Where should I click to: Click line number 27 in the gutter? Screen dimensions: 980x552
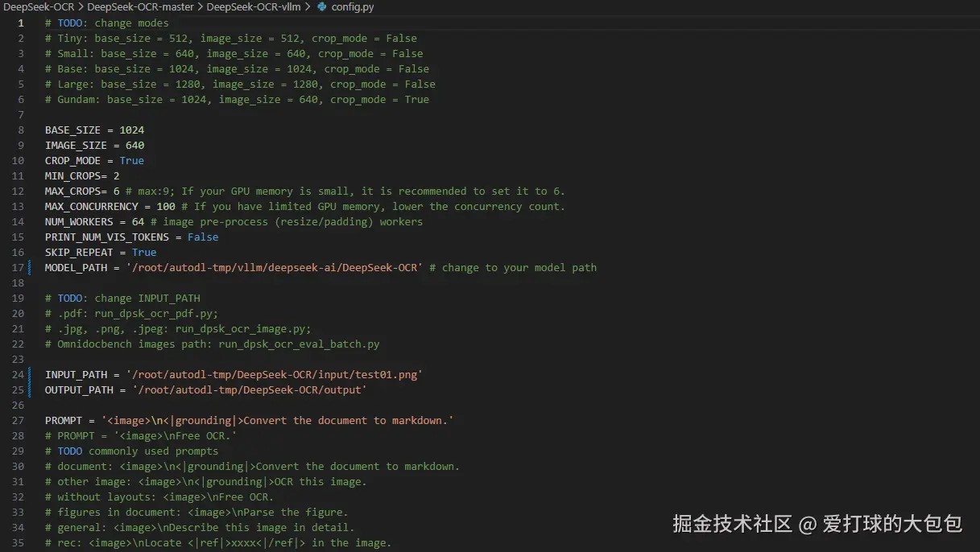click(x=19, y=421)
